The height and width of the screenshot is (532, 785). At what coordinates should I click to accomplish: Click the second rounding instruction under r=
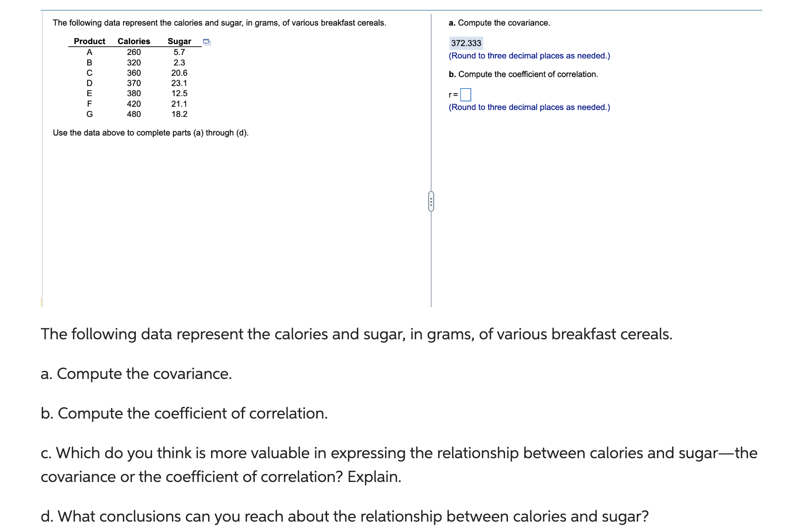coord(529,107)
